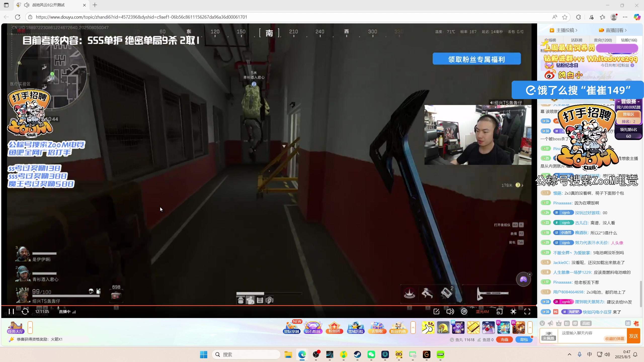Image resolution: width=644 pixels, height=362 pixels.
Task: Toggle 梗 meme danmaku option
Action: (575, 323)
